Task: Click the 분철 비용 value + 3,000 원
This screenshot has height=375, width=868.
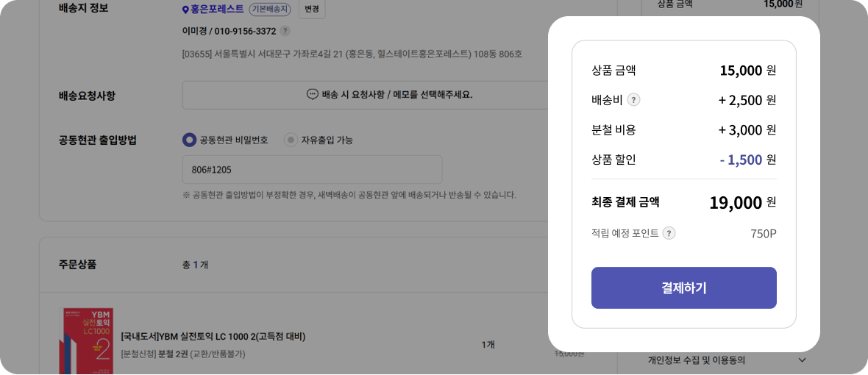Action: point(747,130)
